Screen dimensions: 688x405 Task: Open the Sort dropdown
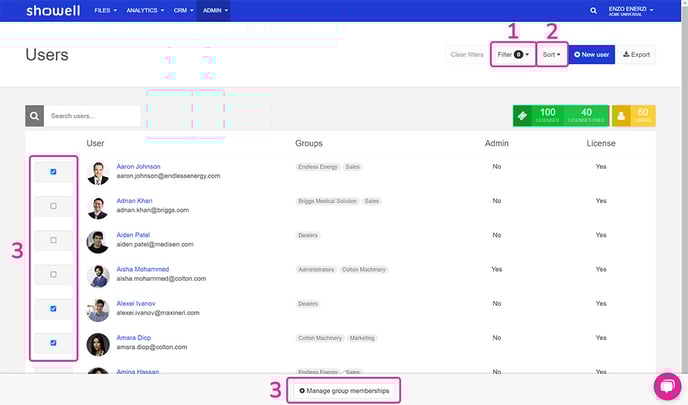click(x=552, y=54)
